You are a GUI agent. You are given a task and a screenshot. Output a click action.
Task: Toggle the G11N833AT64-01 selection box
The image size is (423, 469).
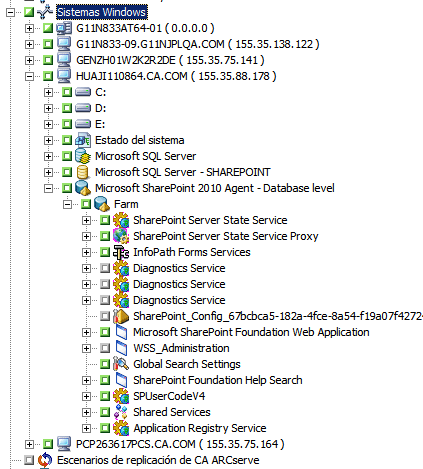(x=48, y=28)
